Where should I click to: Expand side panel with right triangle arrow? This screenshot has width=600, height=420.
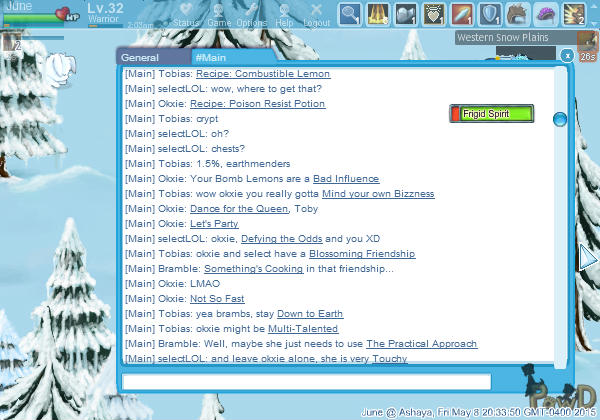coord(588,257)
